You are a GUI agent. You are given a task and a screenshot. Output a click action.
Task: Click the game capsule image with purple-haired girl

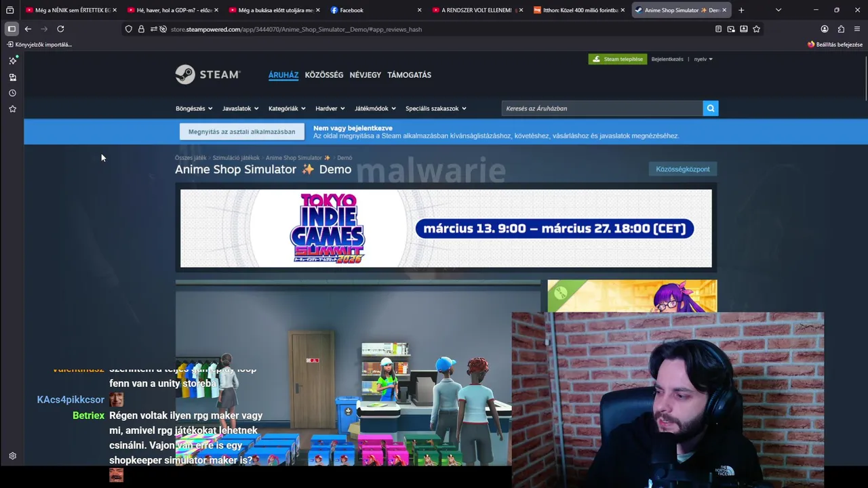(632, 296)
